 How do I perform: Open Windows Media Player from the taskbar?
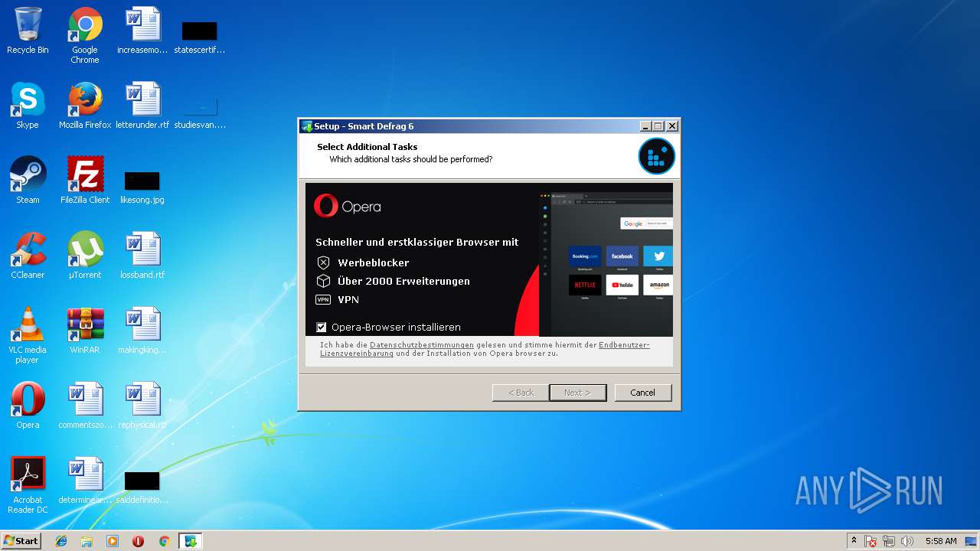[113, 541]
